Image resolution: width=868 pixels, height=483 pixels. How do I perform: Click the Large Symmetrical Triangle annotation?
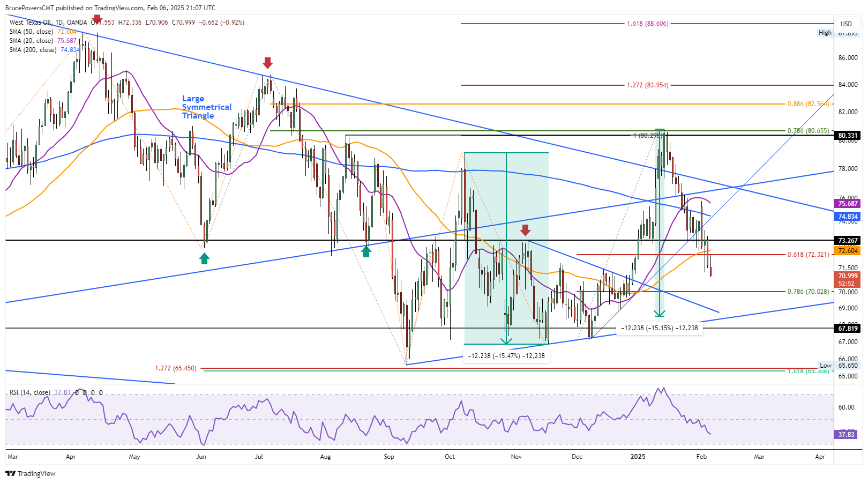pyautogui.click(x=207, y=107)
